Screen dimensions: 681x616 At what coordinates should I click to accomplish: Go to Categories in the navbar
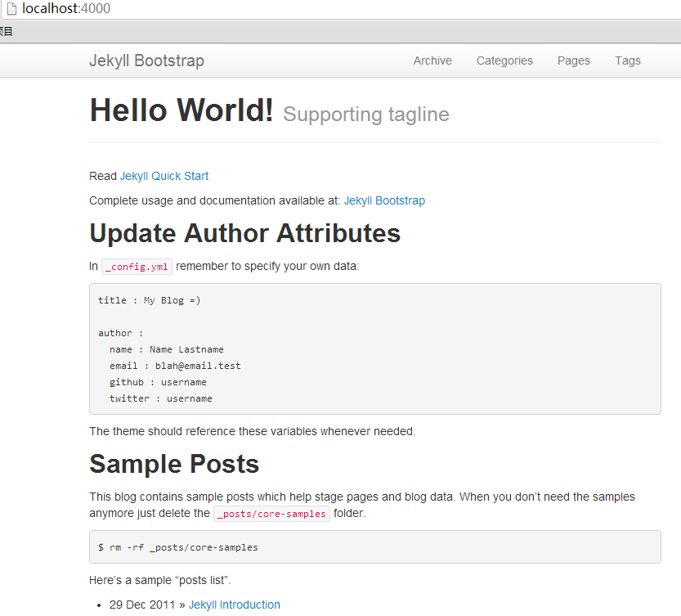pyautogui.click(x=504, y=61)
